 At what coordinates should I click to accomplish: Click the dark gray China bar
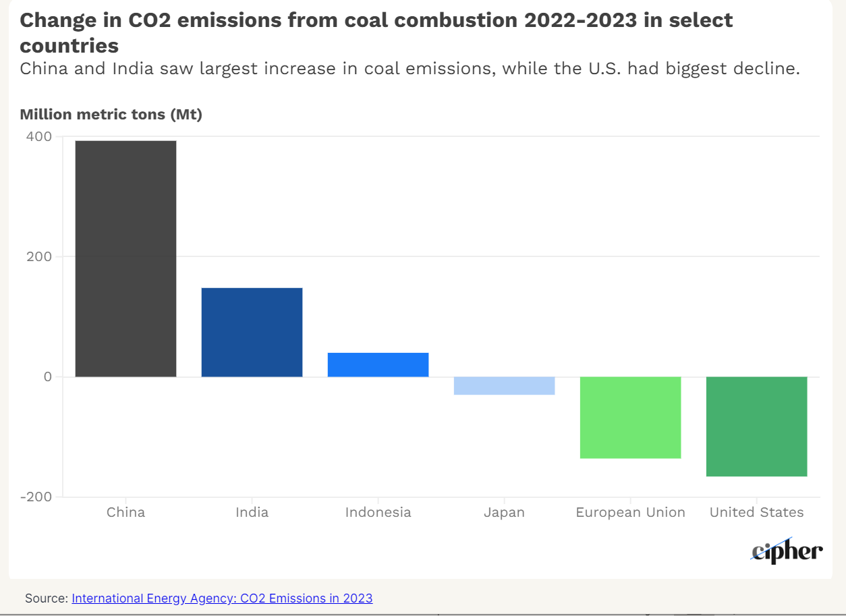[125, 258]
